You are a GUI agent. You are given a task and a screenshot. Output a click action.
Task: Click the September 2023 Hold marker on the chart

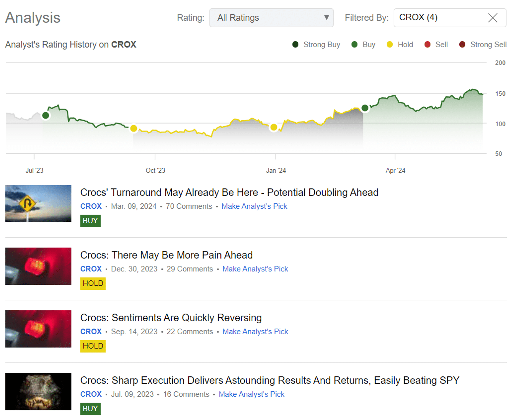coord(134,128)
